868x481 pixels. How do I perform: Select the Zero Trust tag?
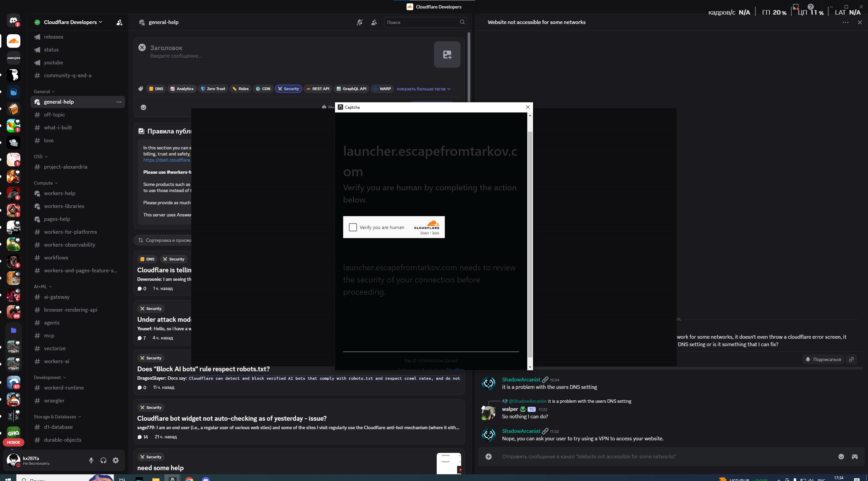[x=213, y=89]
